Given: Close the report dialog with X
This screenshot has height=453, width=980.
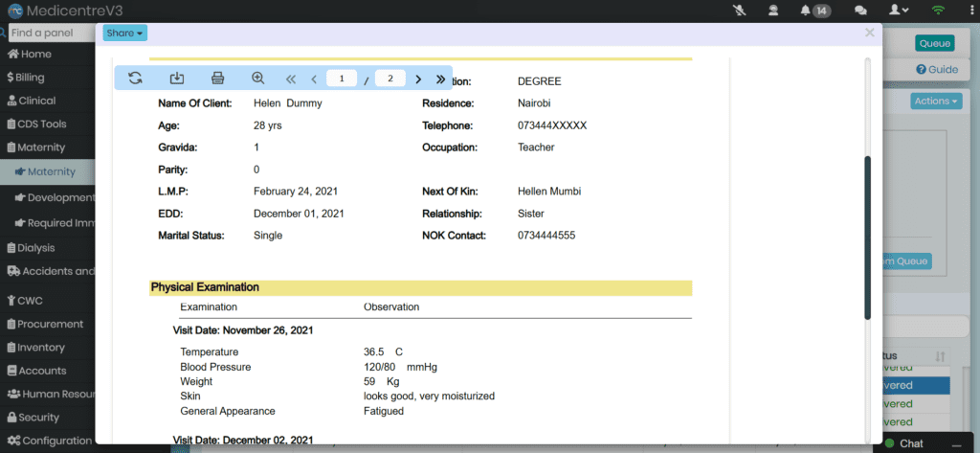Looking at the screenshot, I should pos(869,33).
